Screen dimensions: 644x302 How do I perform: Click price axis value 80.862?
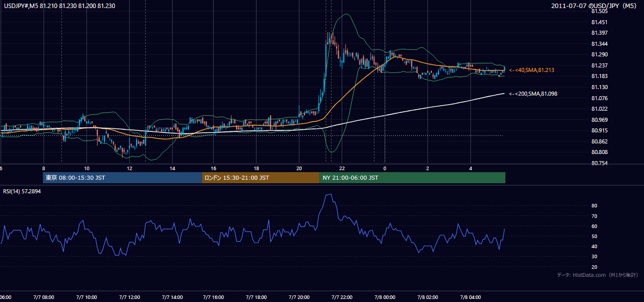(599, 141)
